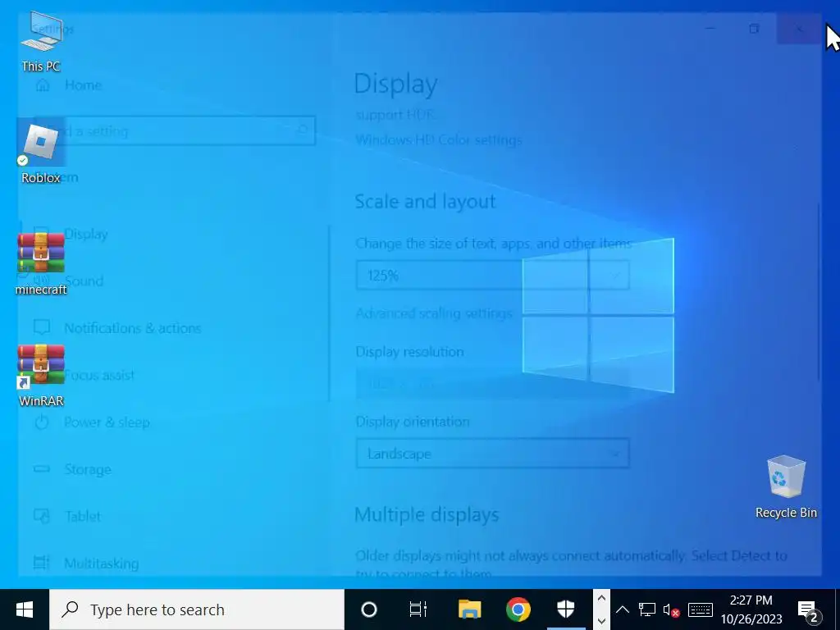Open Windows Security from the taskbar

tap(566, 609)
